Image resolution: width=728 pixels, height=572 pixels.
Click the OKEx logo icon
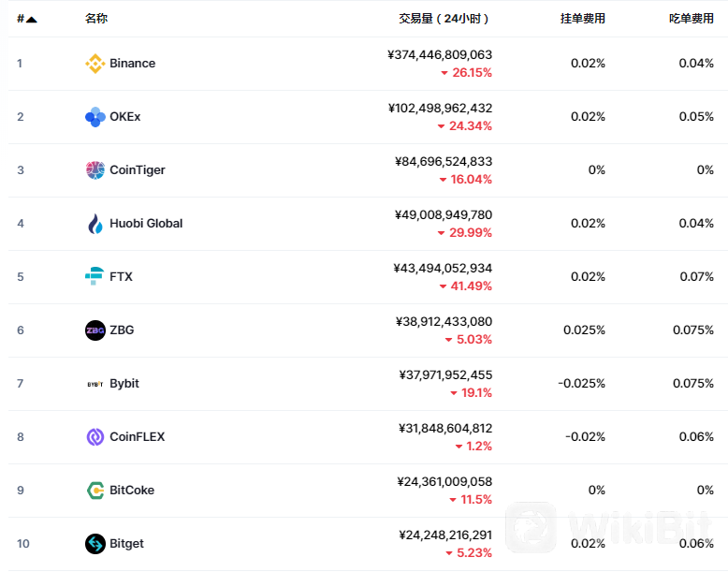95,117
